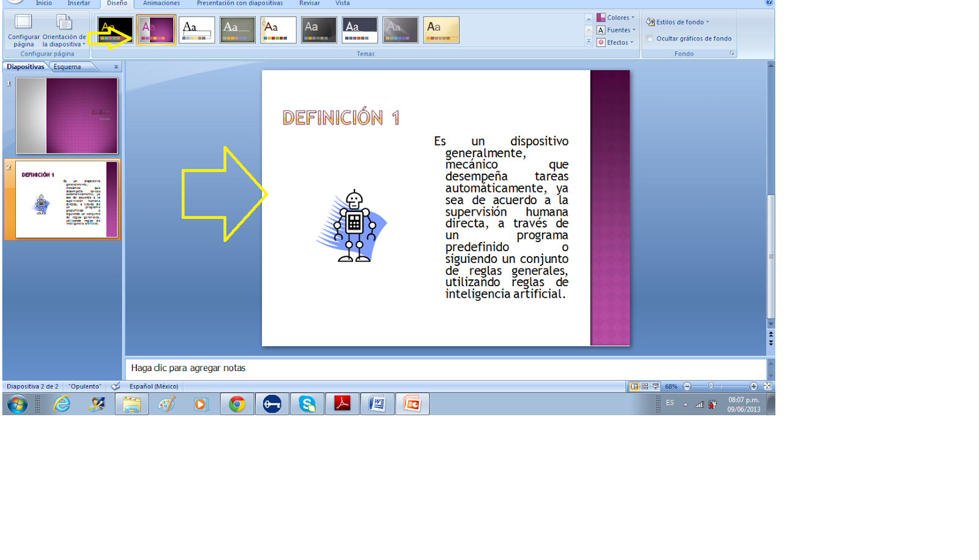Open the Fuentes dropdown
Screen dimensions: 979x560
click(617, 29)
